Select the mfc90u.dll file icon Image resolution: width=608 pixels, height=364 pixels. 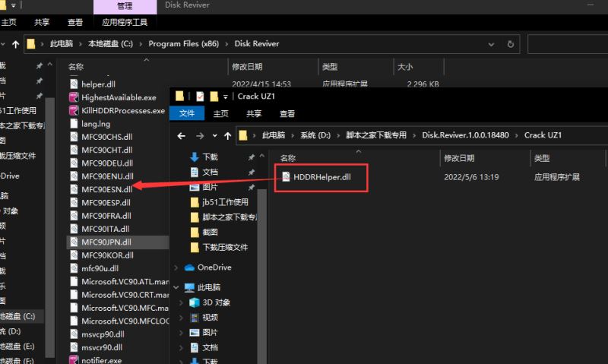click(74, 268)
